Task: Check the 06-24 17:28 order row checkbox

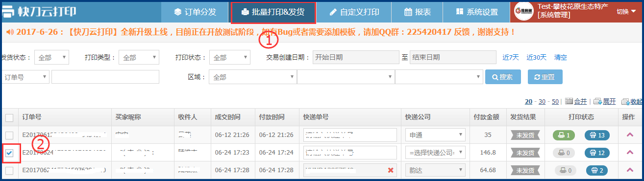Action: pyautogui.click(x=9, y=170)
